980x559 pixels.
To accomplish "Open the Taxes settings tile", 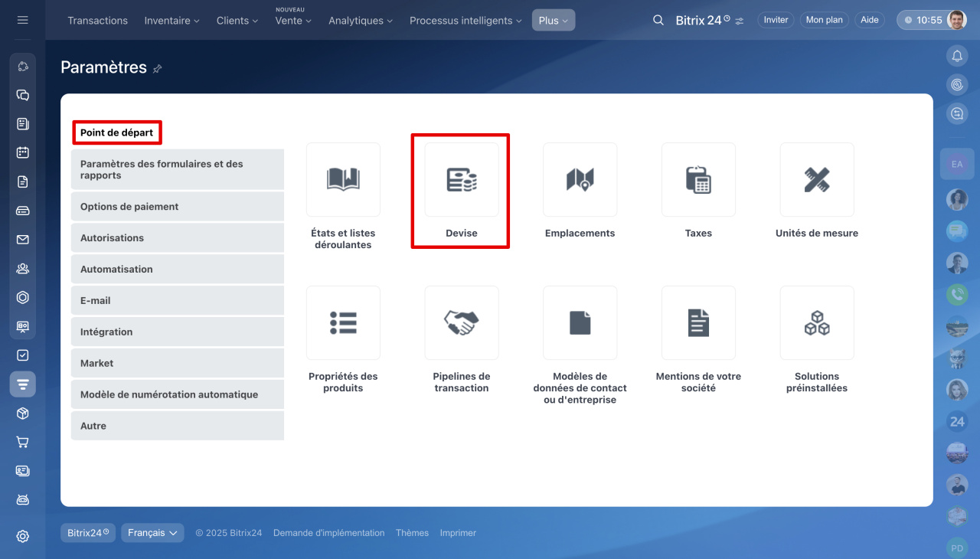I will (x=698, y=180).
